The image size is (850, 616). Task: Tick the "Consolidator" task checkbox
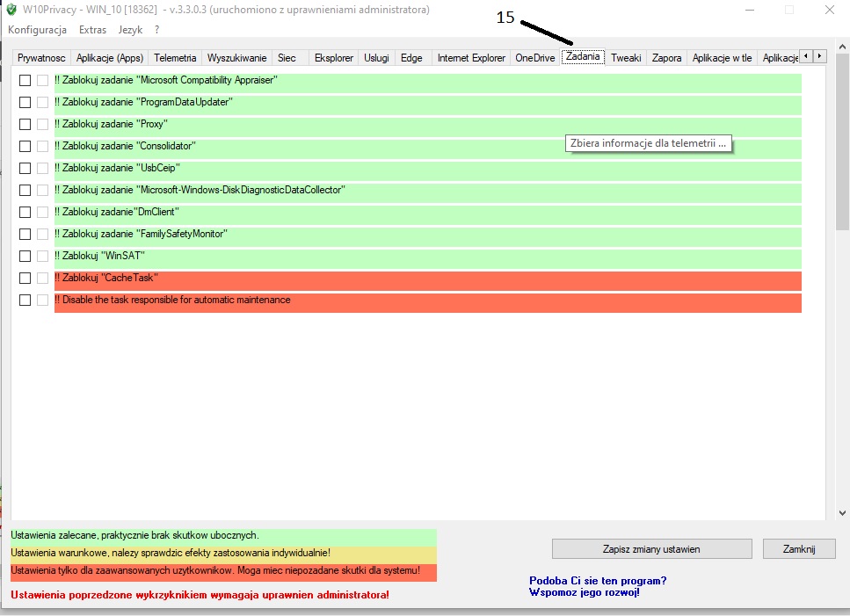click(x=25, y=146)
